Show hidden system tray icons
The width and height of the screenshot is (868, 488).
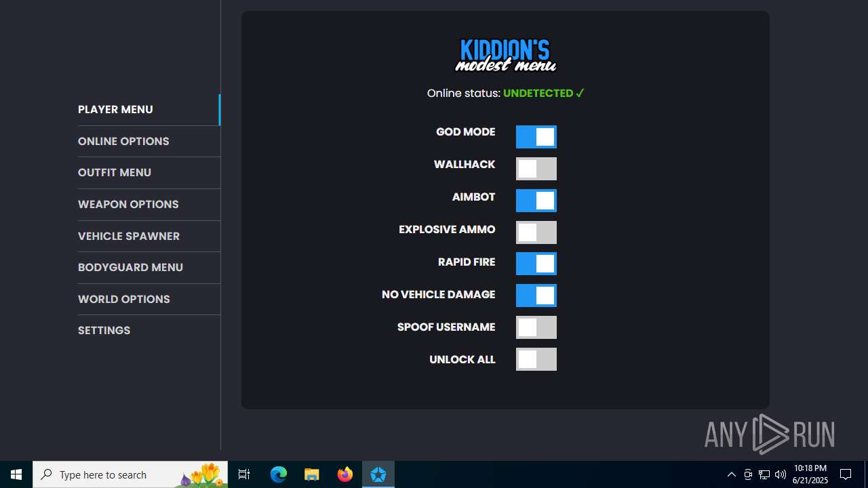pos(732,474)
